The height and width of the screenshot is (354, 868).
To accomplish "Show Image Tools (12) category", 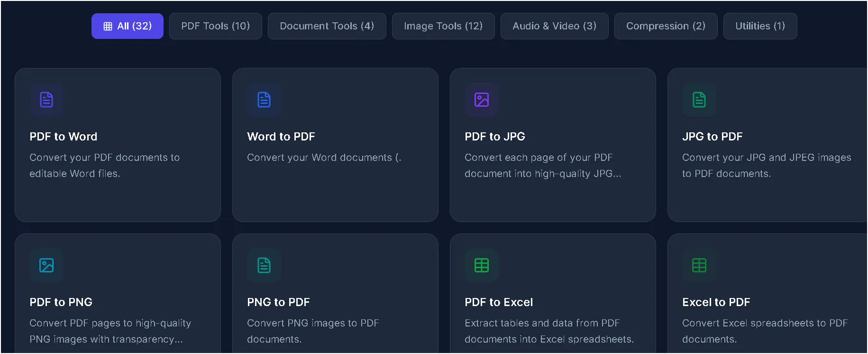I will pos(443,26).
